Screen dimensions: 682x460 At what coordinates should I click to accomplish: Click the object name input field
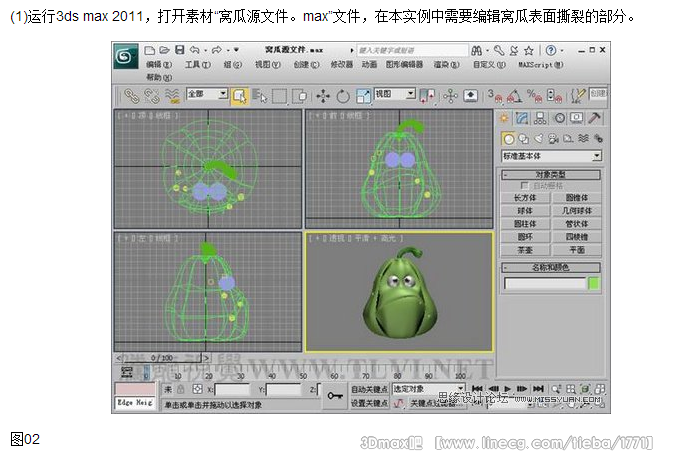point(545,284)
